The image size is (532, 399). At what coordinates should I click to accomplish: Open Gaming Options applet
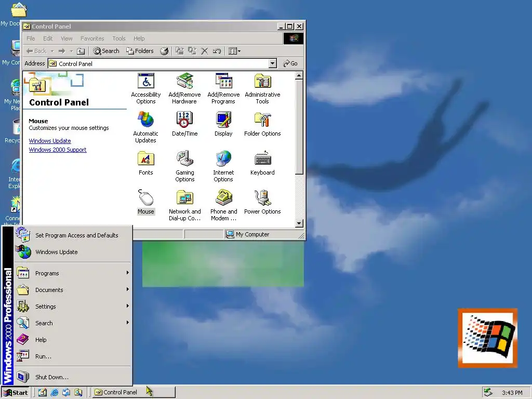point(184,166)
